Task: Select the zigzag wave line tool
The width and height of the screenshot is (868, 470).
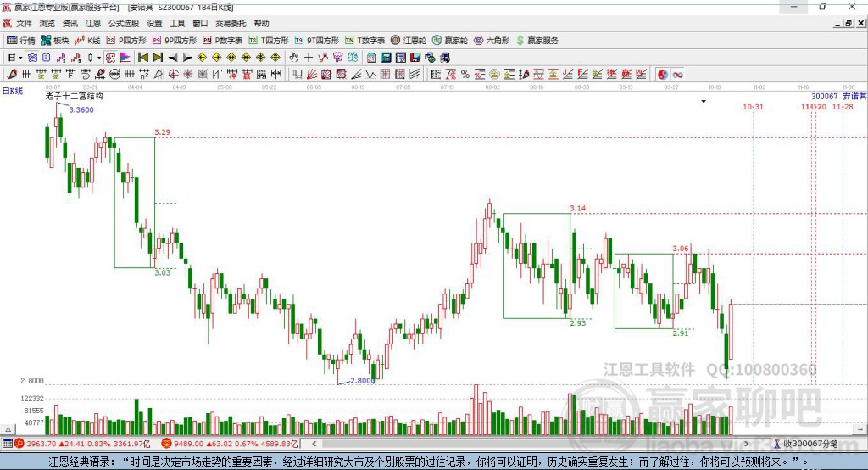Action: 370,75
